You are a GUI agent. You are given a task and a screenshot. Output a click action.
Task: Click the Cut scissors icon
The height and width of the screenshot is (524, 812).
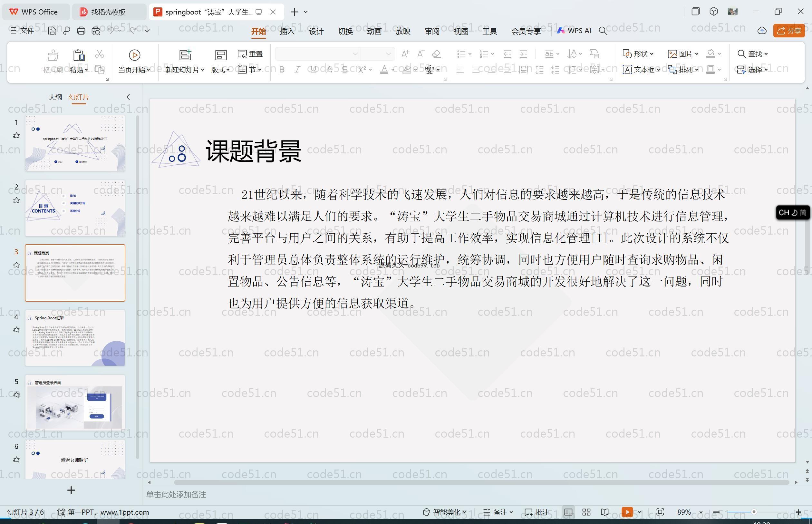99,54
